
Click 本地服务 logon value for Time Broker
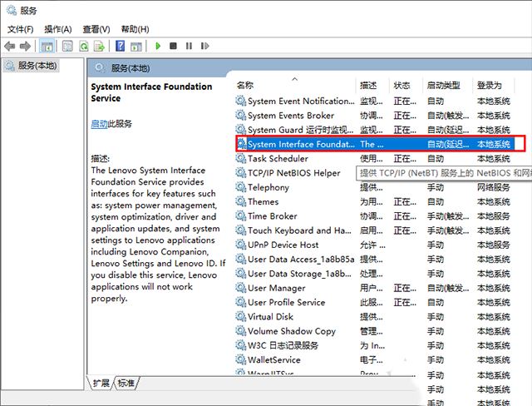pos(493,216)
